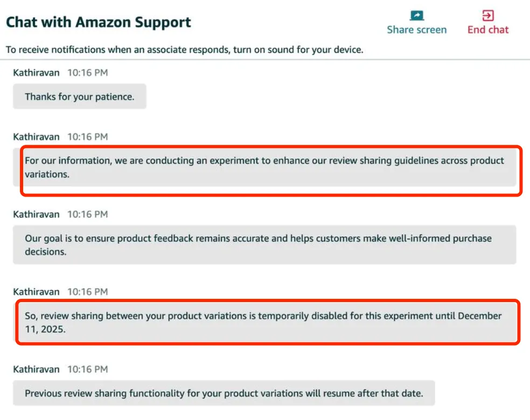Image resolution: width=530 pixels, height=420 pixels.
Task: Select the "Previous review sharing functionality" message
Action: (224, 393)
